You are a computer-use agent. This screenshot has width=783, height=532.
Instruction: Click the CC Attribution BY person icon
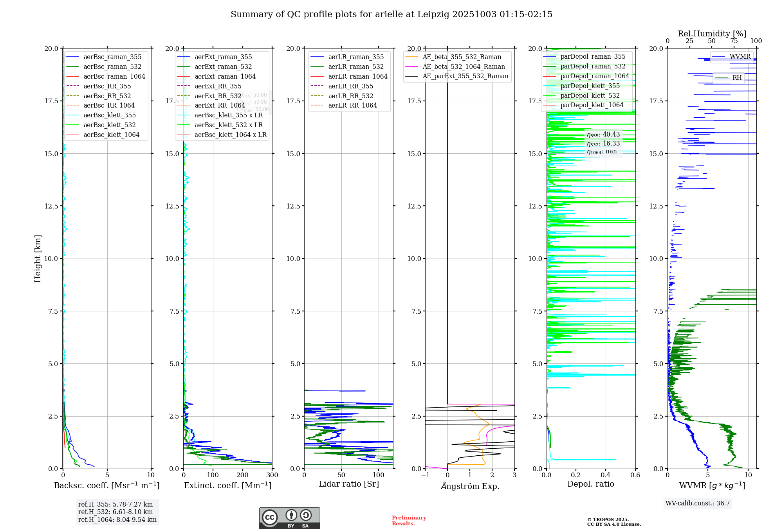tap(291, 515)
